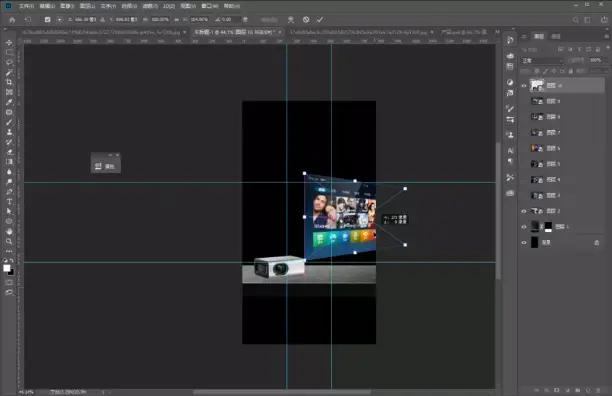Screen dimensions: 612x396
Task: Select the Eyedropper tool
Action: 9,102
